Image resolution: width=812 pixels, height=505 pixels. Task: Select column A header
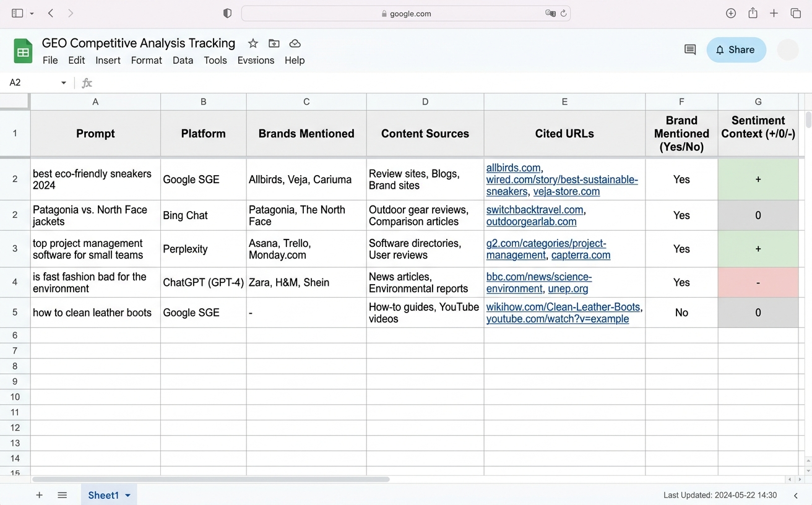click(x=95, y=101)
